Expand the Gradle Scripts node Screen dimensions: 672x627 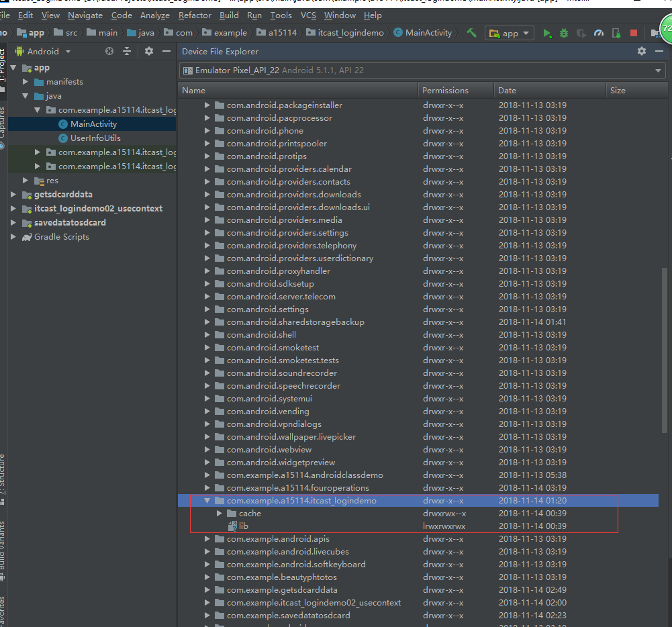point(13,236)
